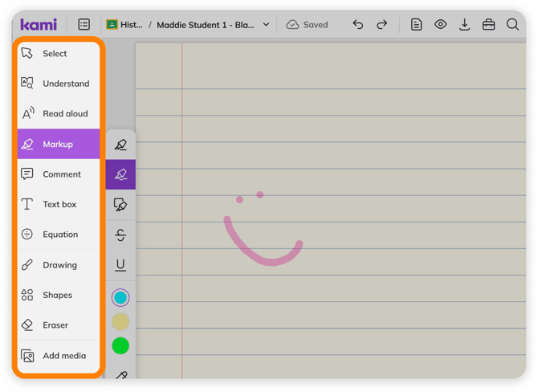This screenshot has width=538, height=392.
Task: Pick the Eraser tool
Action: tap(59, 325)
